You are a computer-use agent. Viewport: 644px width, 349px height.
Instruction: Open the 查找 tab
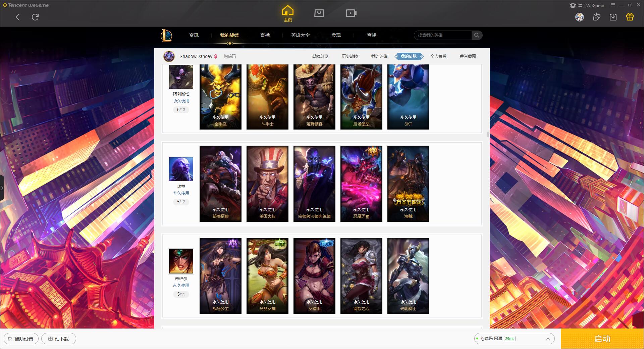click(x=372, y=35)
